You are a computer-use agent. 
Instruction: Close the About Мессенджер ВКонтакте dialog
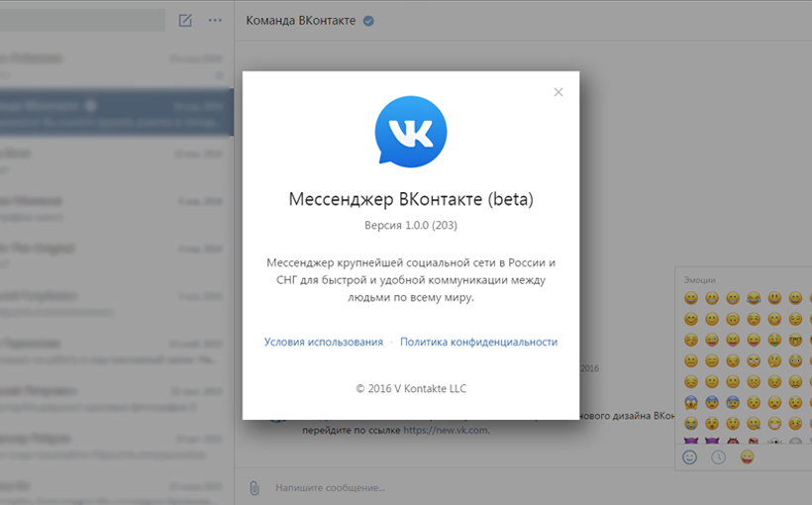click(x=558, y=92)
